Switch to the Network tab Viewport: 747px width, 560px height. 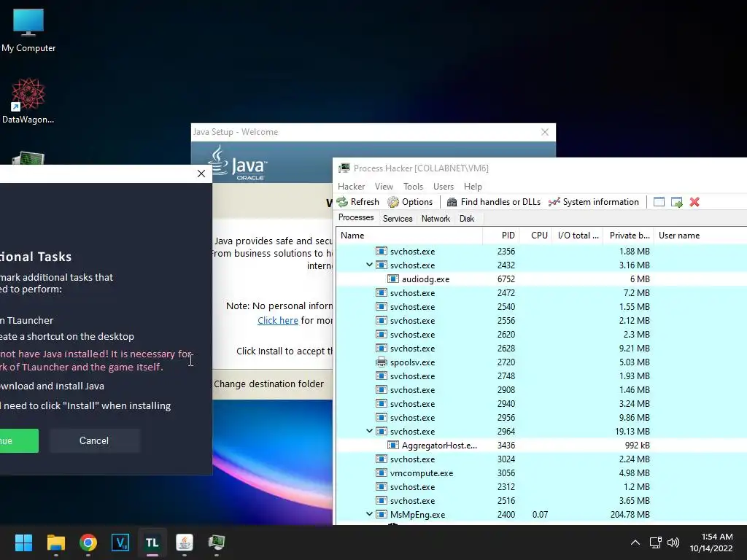(x=436, y=219)
